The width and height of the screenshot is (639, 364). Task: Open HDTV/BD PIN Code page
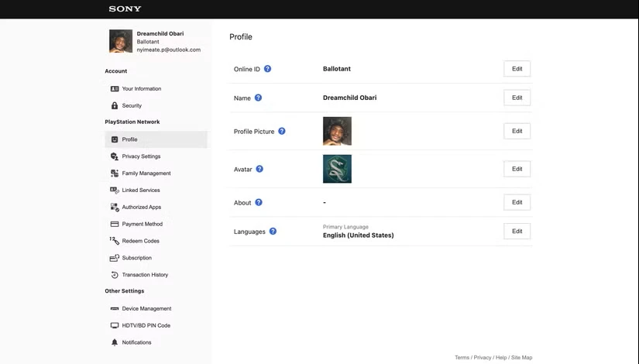[x=146, y=326]
